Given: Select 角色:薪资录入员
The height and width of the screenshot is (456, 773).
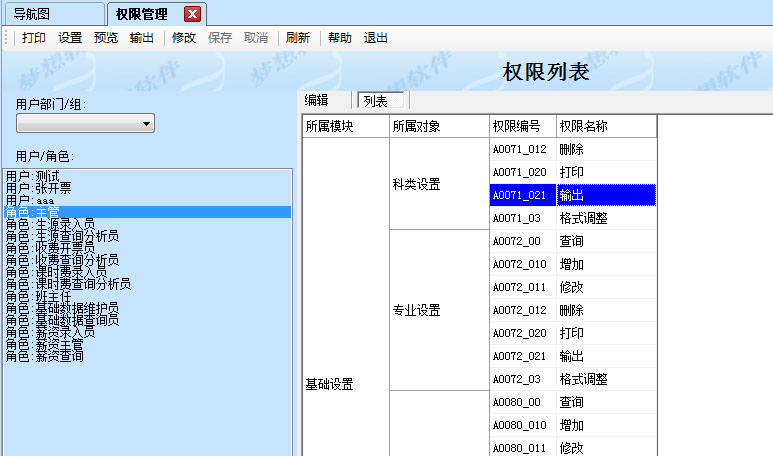Looking at the screenshot, I should coord(147,332).
